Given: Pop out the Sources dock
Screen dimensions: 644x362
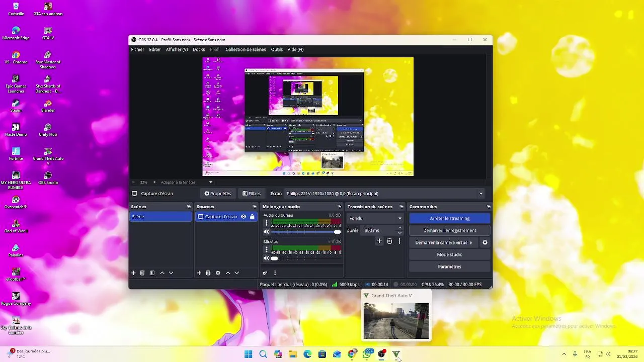Looking at the screenshot, I should 254,207.
